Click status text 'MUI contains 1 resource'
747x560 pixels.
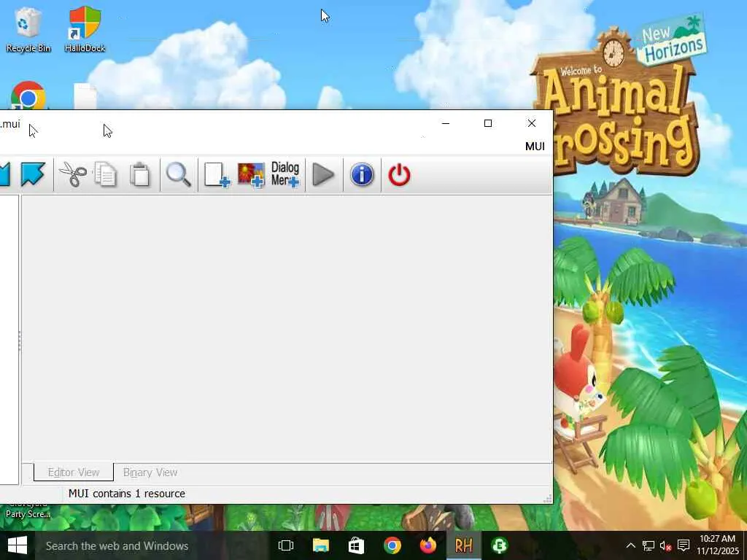pyautogui.click(x=127, y=494)
